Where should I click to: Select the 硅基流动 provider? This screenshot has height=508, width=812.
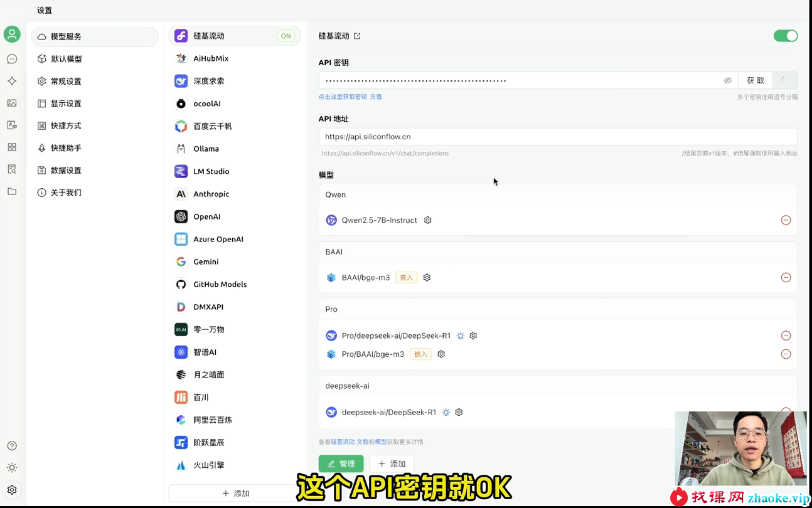[235, 36]
